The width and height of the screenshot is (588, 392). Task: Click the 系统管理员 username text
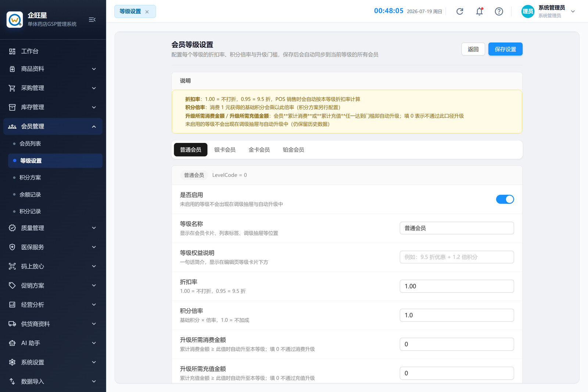click(x=552, y=8)
